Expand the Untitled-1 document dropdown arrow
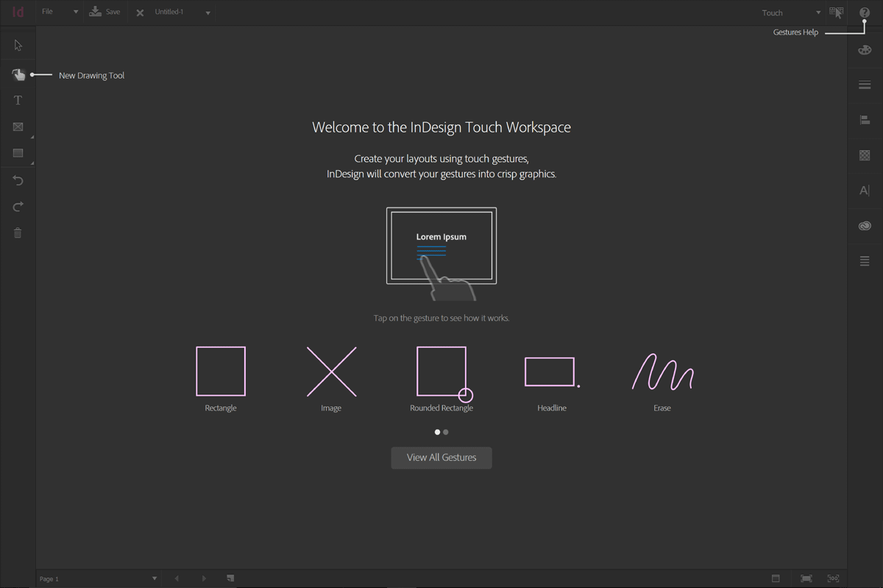Image resolution: width=883 pixels, height=588 pixels. click(208, 13)
